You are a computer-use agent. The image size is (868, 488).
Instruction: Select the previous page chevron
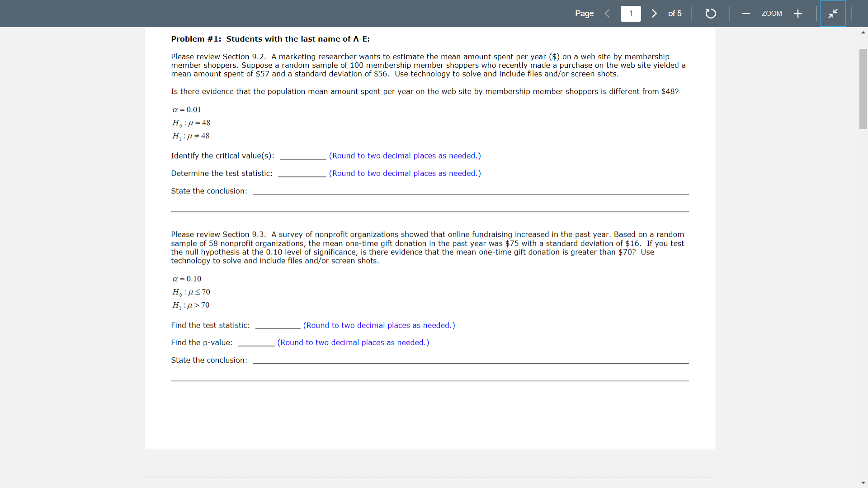[607, 14]
